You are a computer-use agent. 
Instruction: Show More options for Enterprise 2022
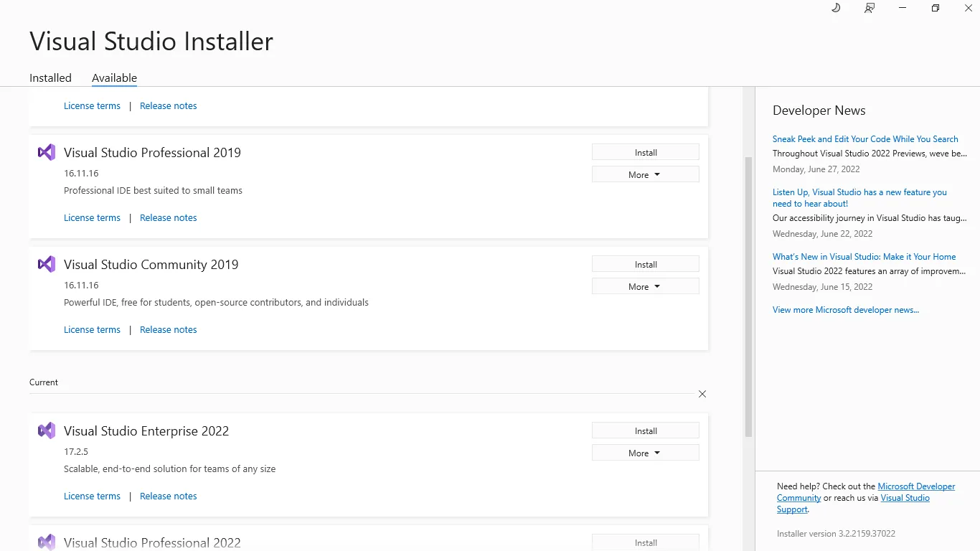(646, 453)
